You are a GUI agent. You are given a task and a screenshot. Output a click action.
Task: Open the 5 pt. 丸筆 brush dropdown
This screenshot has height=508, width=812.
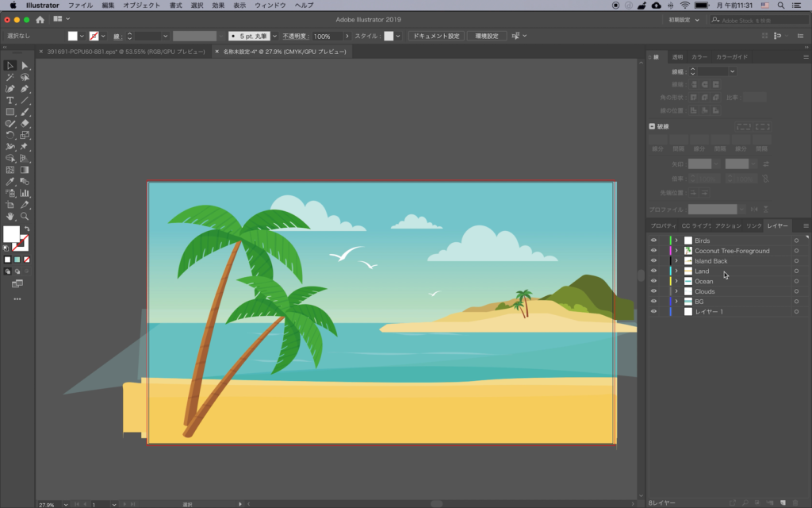275,37
